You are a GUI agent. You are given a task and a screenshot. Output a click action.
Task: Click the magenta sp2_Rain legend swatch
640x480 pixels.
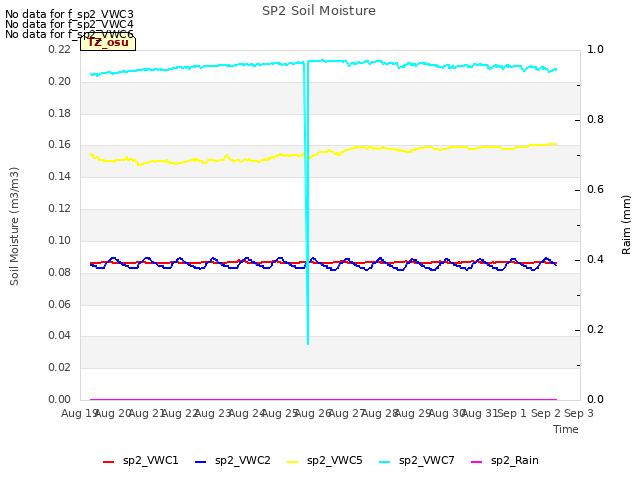(477, 462)
